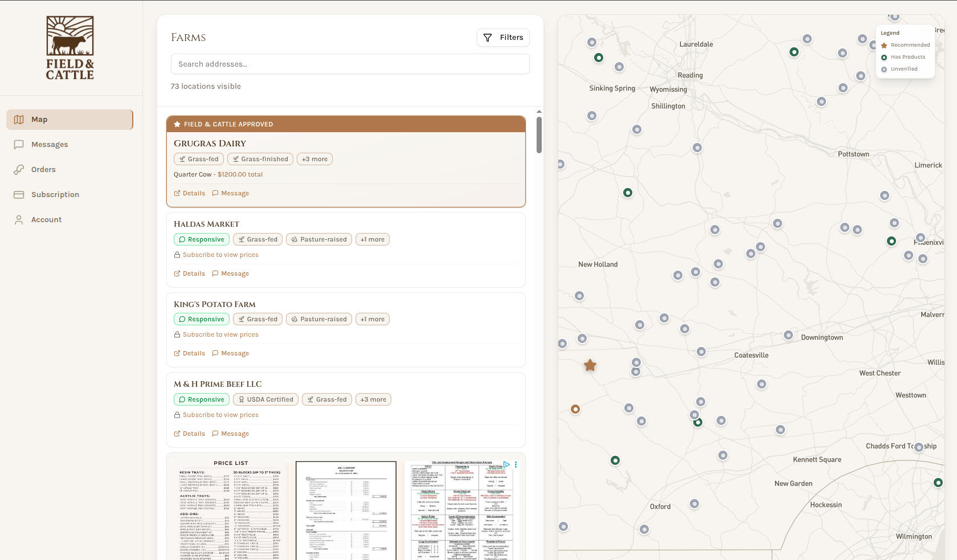Click the brown ring marker on the map
This screenshot has width=957, height=560.
click(x=575, y=409)
